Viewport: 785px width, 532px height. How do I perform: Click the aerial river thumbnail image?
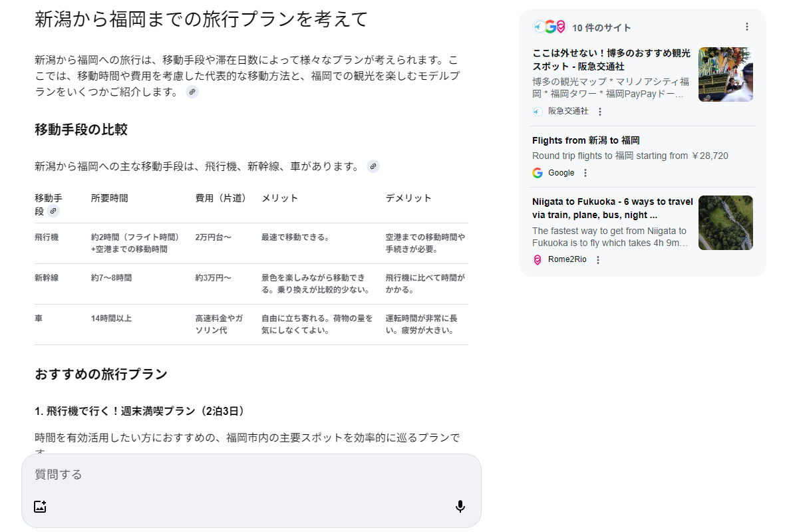coord(725,223)
